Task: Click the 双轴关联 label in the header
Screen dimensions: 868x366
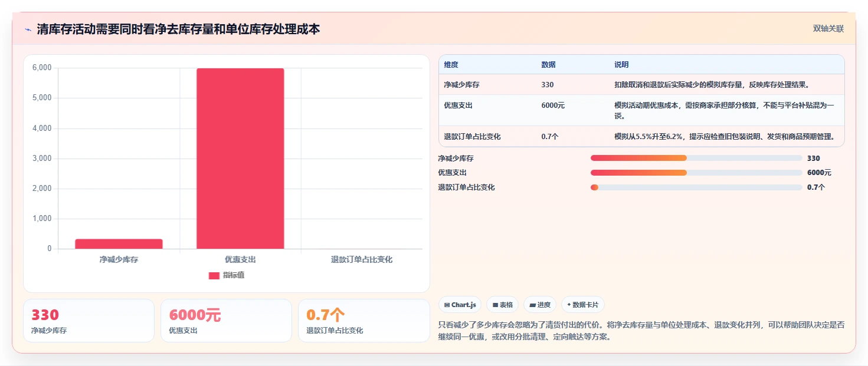Action: point(828,28)
